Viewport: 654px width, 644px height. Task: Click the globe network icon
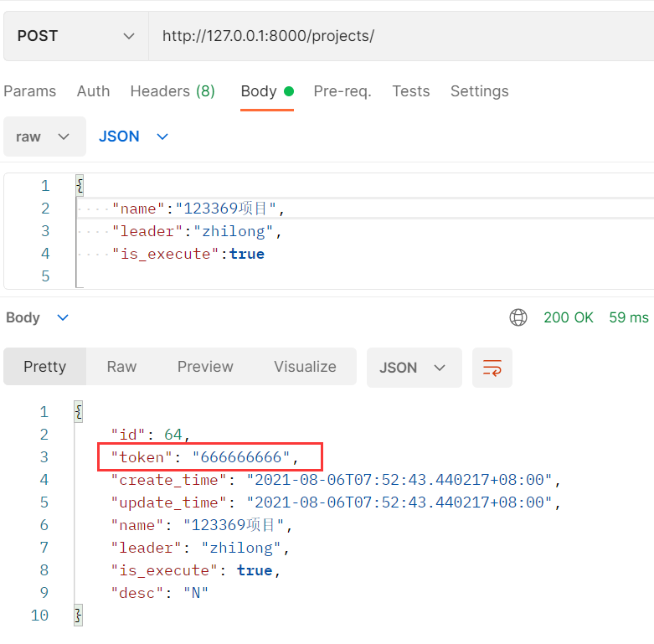(518, 317)
